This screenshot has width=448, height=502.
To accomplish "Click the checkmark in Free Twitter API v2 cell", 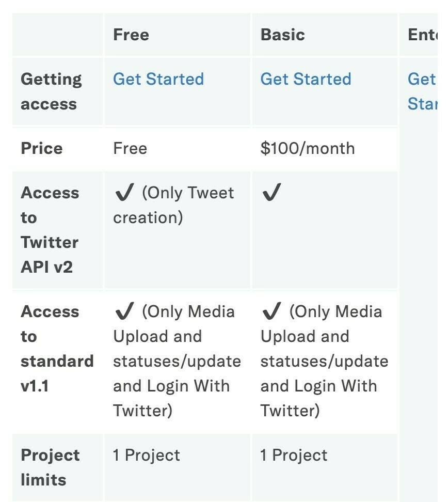I will pos(124,192).
